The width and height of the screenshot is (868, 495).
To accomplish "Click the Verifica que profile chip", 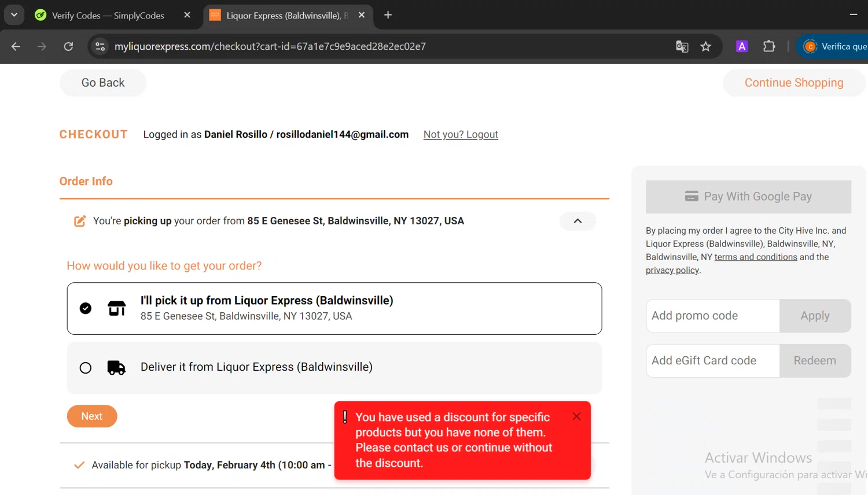I will pos(834,46).
